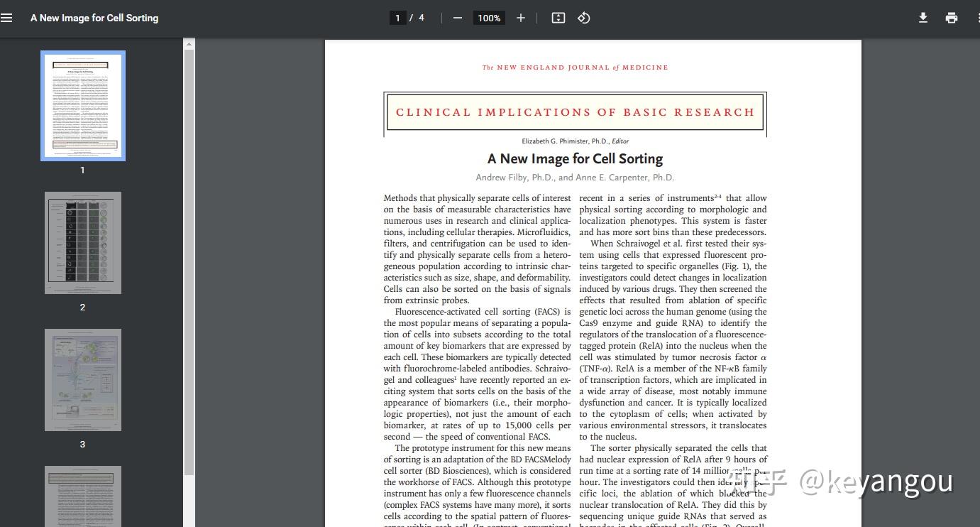Screen dimensions: 980x527
Task: Zoom in with the plus icon
Action: point(521,18)
